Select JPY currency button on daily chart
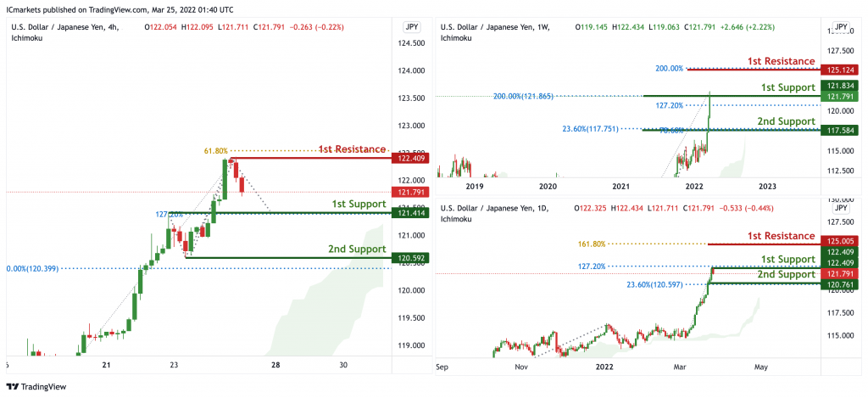Image resolution: width=868 pixels, height=398 pixels. pyautogui.click(x=841, y=209)
